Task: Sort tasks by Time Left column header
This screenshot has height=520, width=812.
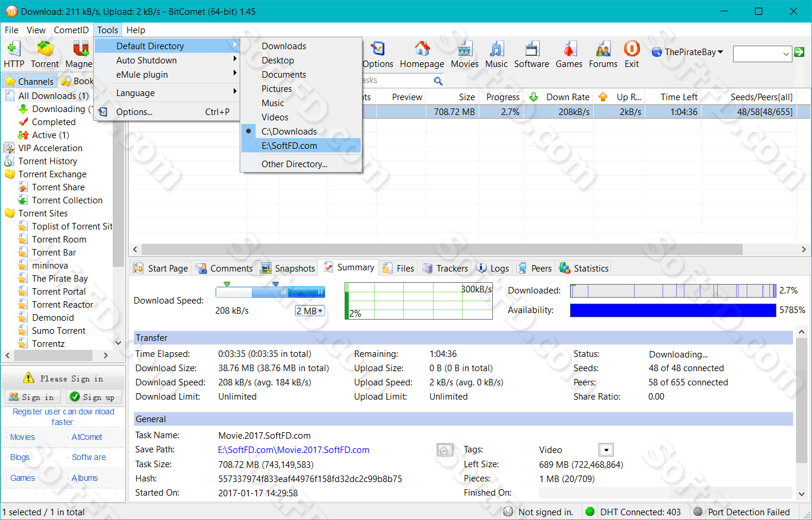Action: (x=673, y=97)
